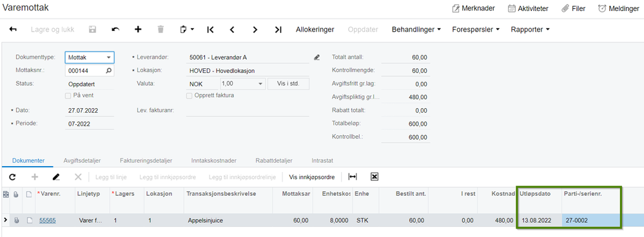Click the grid edit pencil icon
This screenshot has height=237, width=644.
click(x=56, y=176)
